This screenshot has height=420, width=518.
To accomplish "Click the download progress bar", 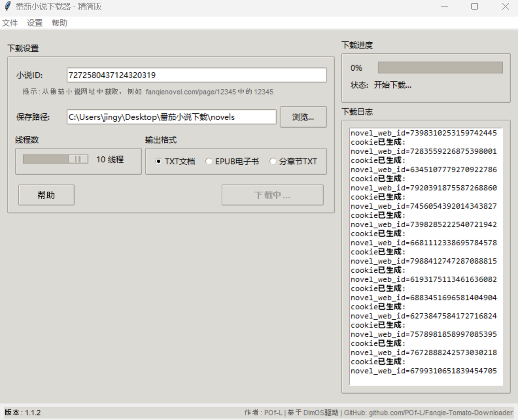I will [440, 68].
